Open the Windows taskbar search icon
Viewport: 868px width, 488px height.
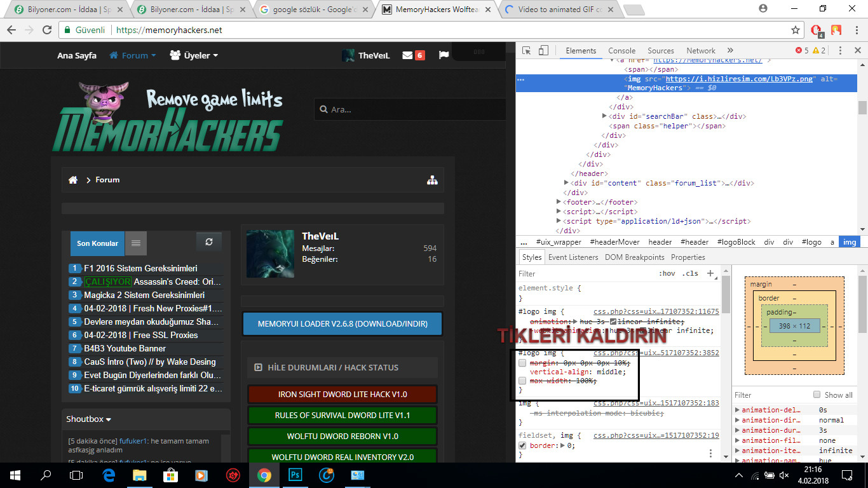click(x=46, y=475)
